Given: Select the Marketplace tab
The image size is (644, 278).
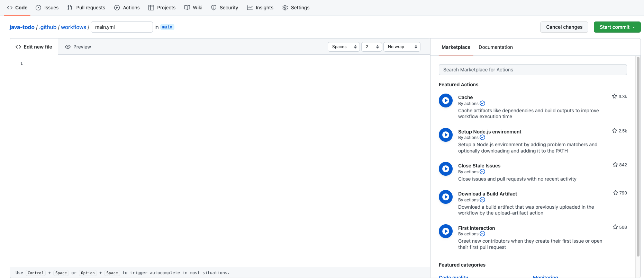Looking at the screenshot, I should tap(456, 47).
